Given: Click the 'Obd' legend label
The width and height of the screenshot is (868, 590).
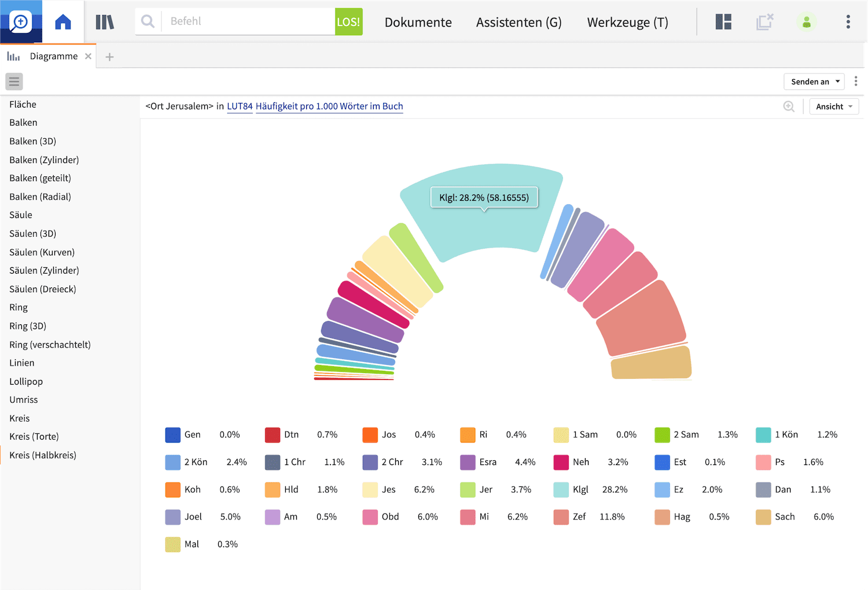Looking at the screenshot, I should click(390, 517).
